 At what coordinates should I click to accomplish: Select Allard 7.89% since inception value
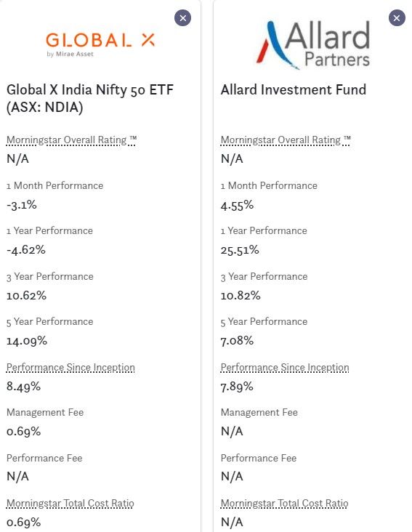click(x=237, y=387)
